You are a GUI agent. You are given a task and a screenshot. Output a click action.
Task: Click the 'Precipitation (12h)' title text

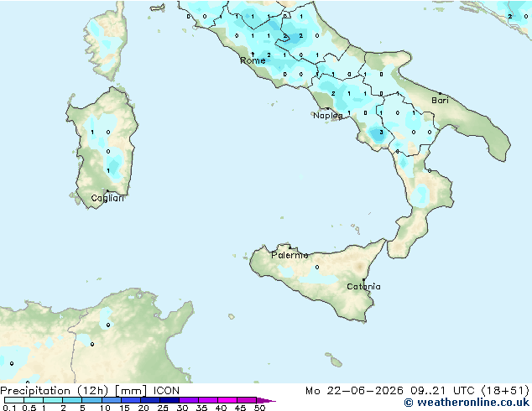55,391
